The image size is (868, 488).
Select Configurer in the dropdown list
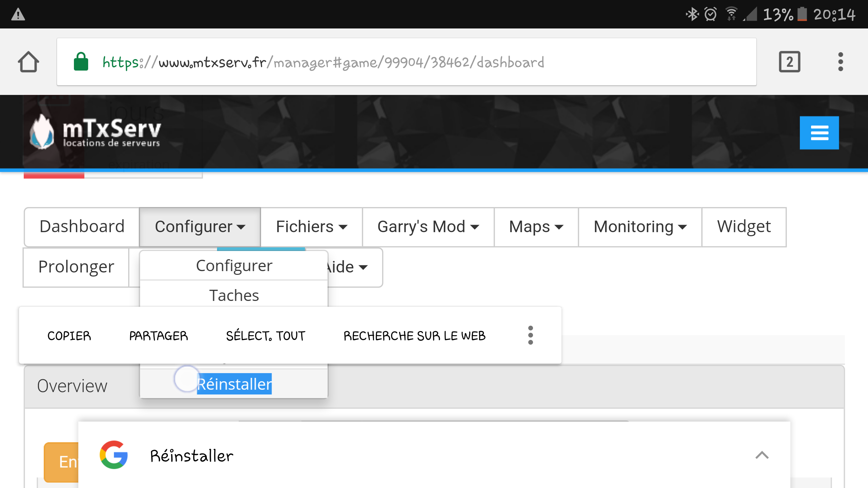coord(234,265)
